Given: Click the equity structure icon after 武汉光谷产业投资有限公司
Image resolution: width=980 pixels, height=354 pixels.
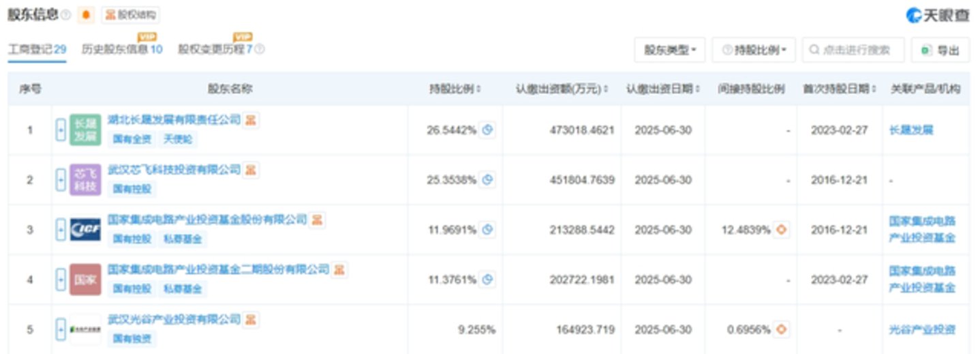Looking at the screenshot, I should (x=251, y=320).
